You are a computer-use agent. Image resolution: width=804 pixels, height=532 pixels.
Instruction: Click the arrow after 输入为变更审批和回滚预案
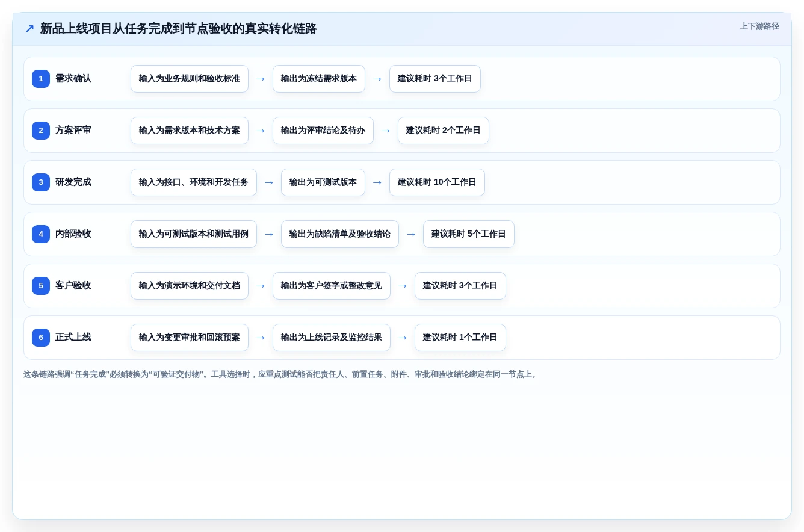261,338
